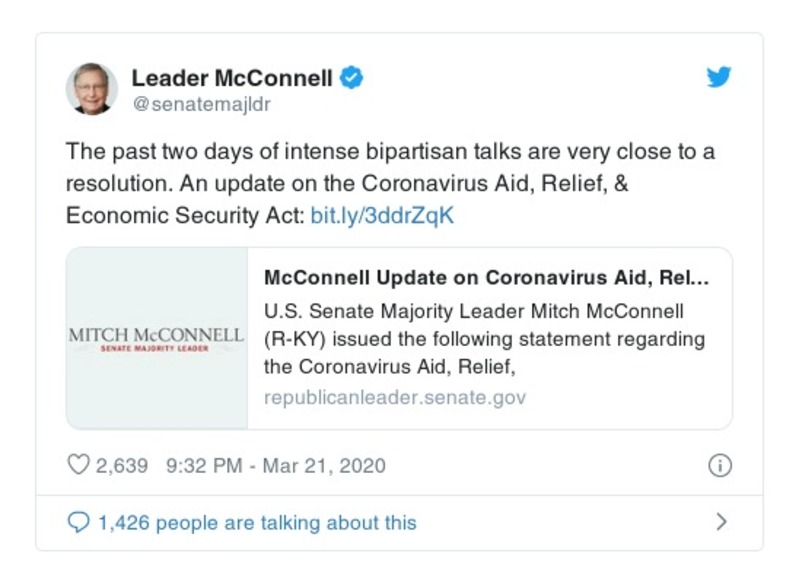Click the blue reply speech bubble icon
This screenshot has width=799, height=585.
pyautogui.click(x=78, y=522)
